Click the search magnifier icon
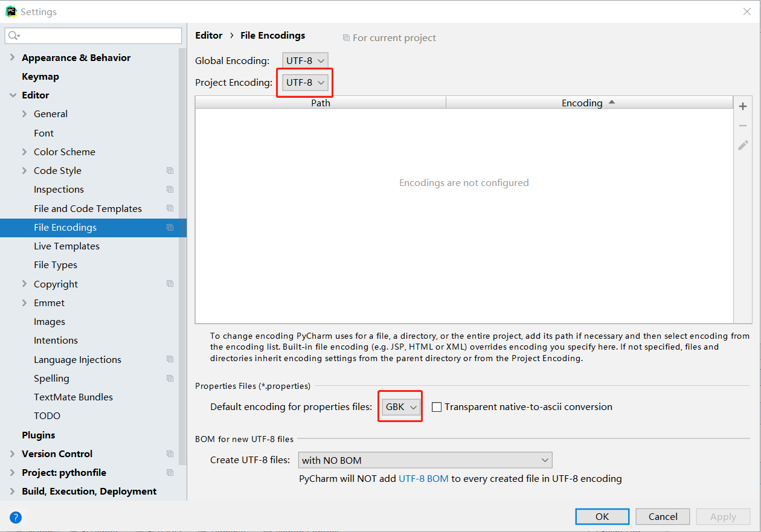The image size is (761, 532). pos(13,36)
